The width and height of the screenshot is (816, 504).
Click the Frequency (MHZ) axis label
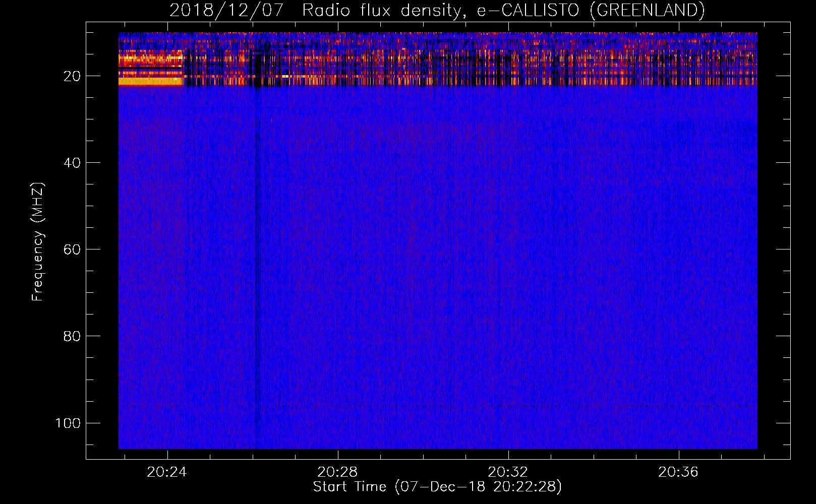(x=38, y=242)
